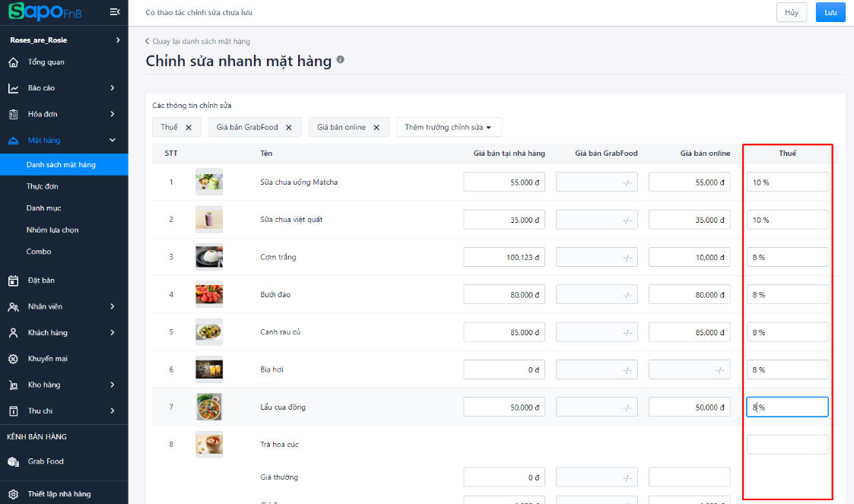Click the Thu chi ledger icon
Viewport: 854px width, 504px height.
point(14,411)
